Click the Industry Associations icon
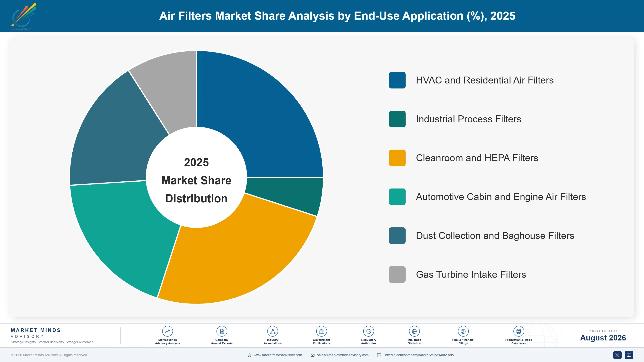Screen dimensions: 644x362 [x=273, y=331]
